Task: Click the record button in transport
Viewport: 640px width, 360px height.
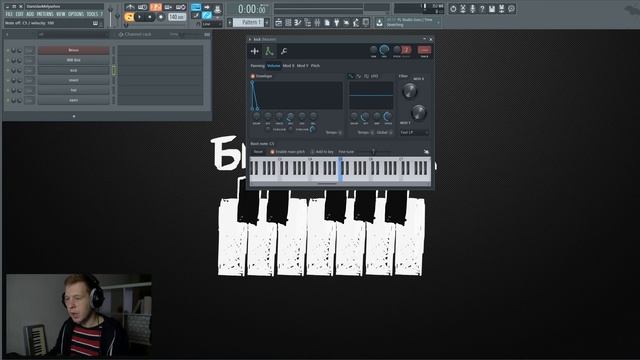Action: (x=161, y=17)
